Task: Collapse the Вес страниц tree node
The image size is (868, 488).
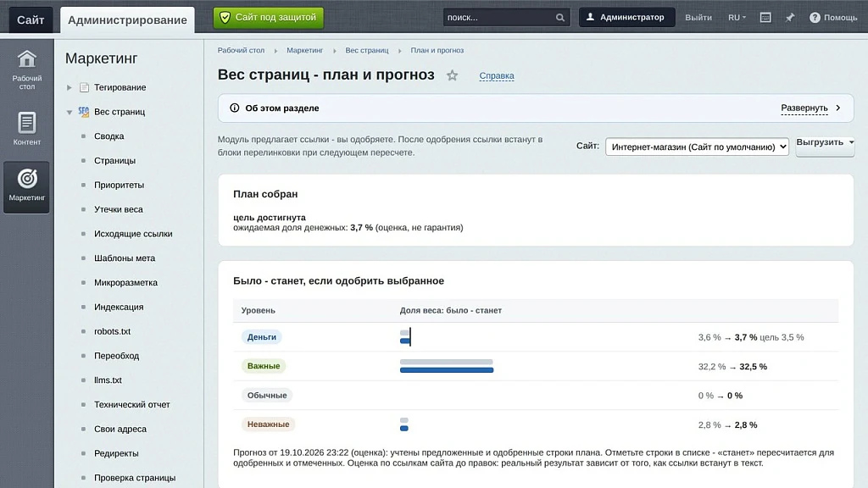Action: pos(70,113)
